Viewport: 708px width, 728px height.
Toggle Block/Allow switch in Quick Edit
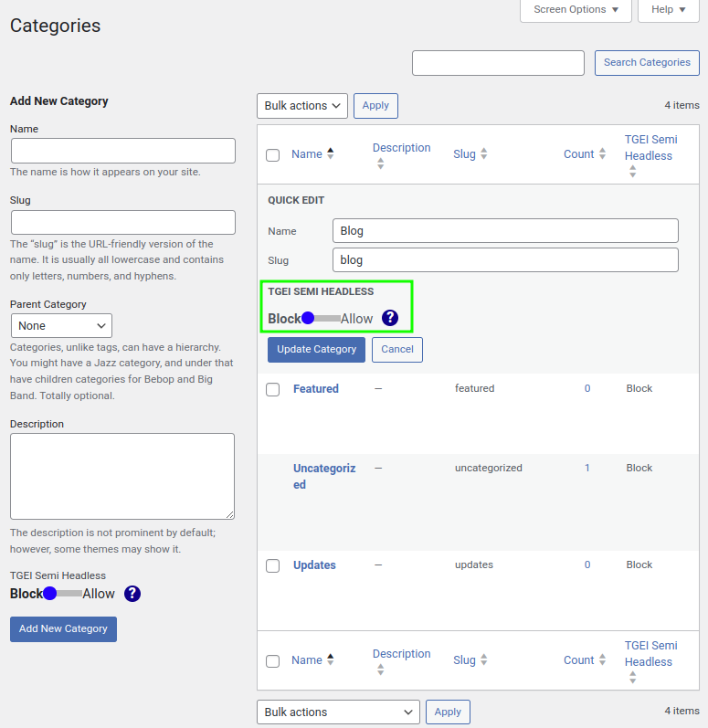(321, 319)
